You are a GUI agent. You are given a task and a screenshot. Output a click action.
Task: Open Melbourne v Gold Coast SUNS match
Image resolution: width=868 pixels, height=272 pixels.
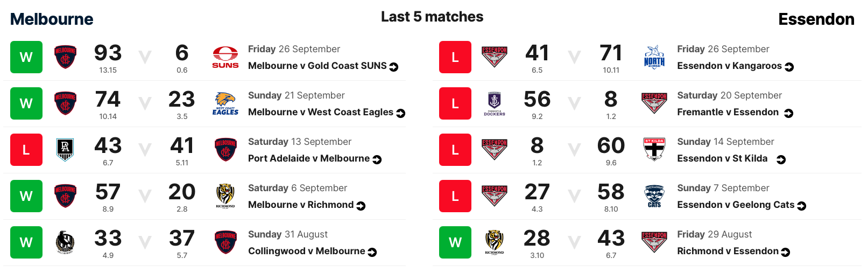pyautogui.click(x=317, y=66)
